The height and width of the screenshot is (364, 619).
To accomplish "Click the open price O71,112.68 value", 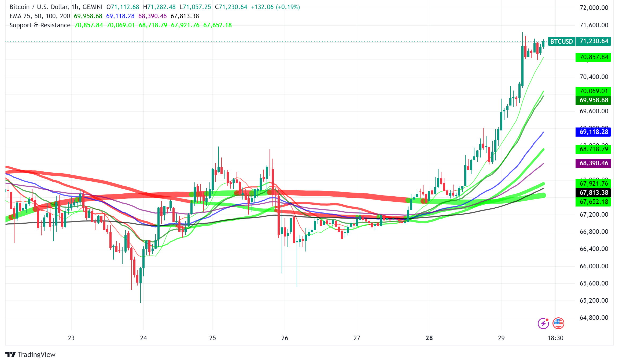I will tap(123, 7).
